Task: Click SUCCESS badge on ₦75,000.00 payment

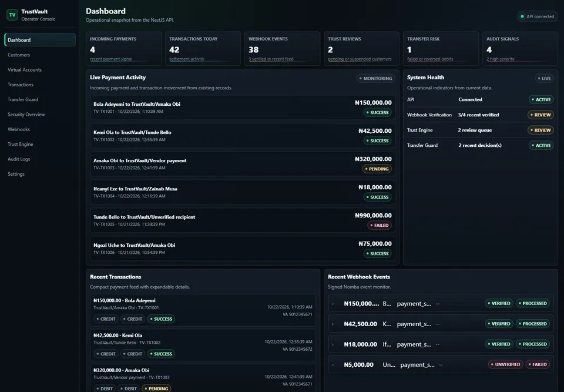Action: pos(378,253)
